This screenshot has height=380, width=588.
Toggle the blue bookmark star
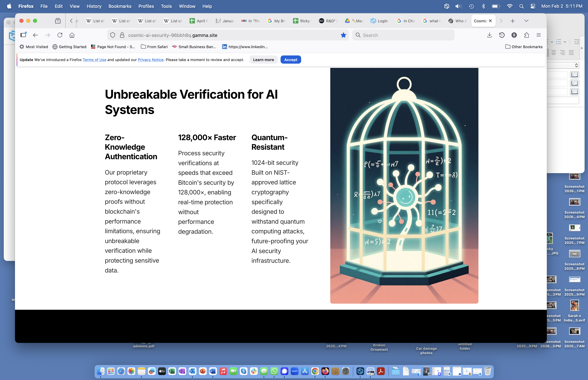[343, 35]
